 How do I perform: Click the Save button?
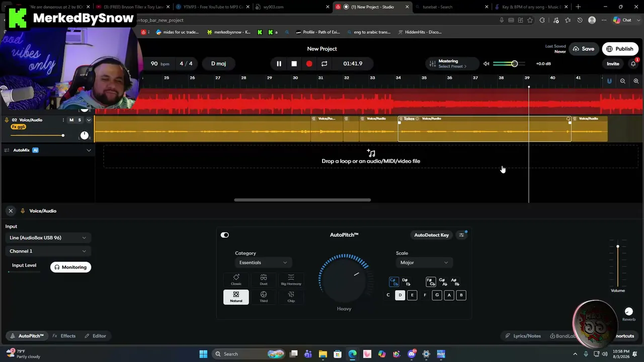click(583, 49)
